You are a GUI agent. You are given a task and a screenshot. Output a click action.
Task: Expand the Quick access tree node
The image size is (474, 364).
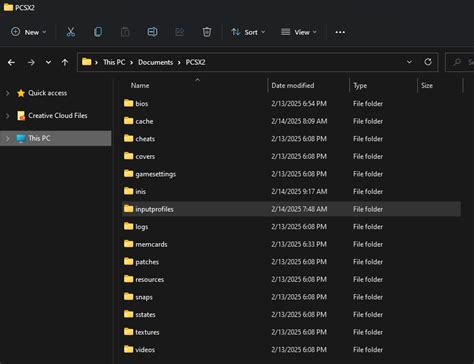pyautogui.click(x=7, y=93)
